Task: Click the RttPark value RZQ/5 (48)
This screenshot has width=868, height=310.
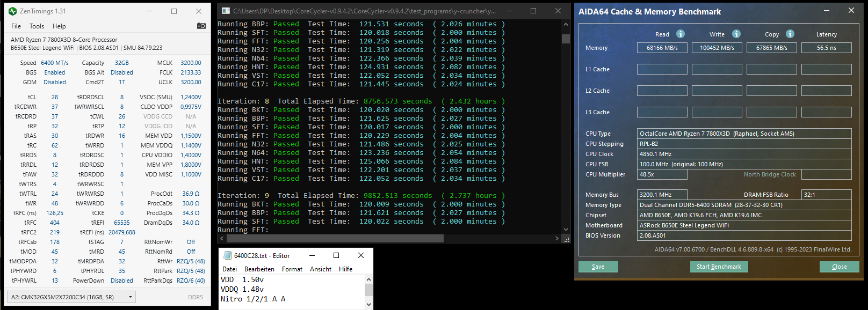Action: click(x=191, y=271)
